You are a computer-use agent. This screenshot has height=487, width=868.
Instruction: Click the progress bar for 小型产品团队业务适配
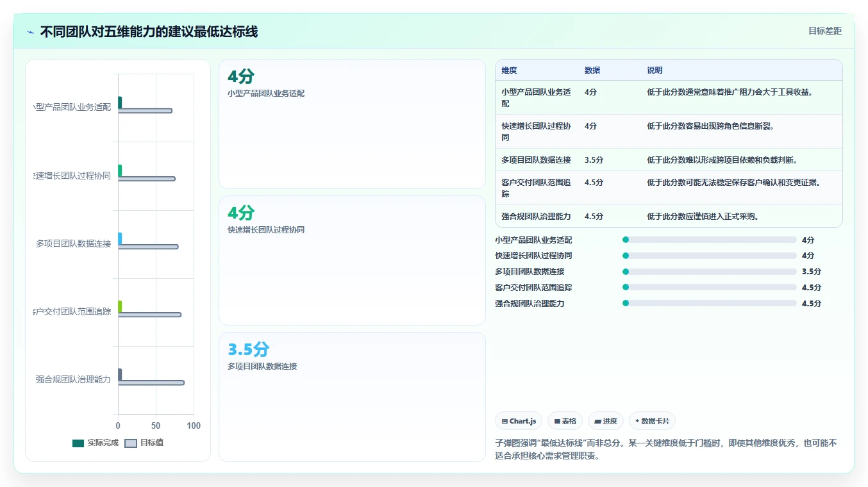point(709,240)
